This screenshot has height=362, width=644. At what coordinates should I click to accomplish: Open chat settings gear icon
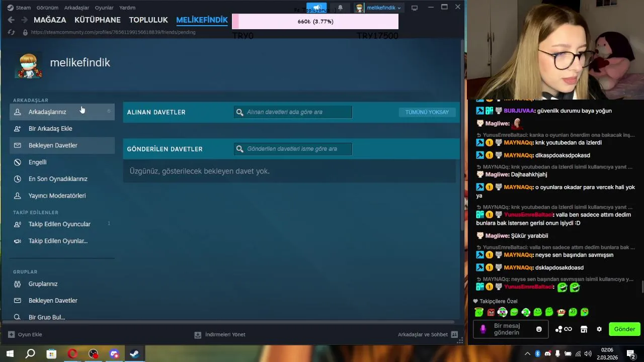coord(599,329)
